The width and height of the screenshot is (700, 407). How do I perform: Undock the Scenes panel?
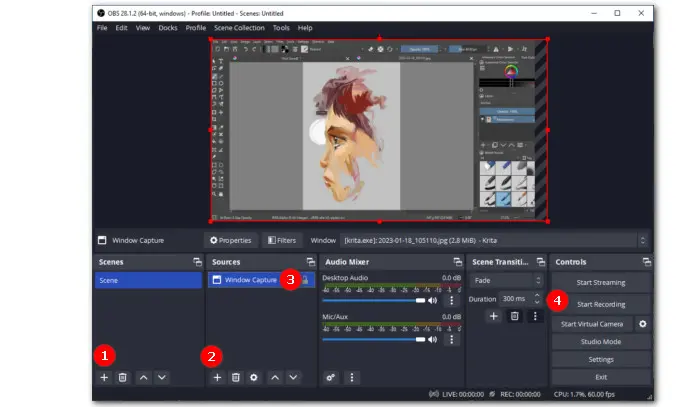click(197, 262)
